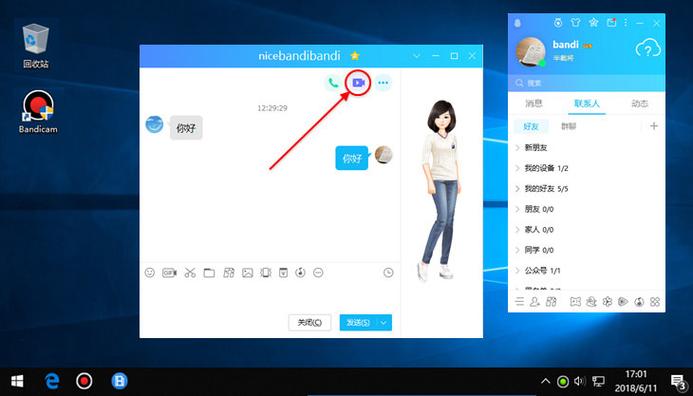Open the QQ Music icon in bottom bar
The width and height of the screenshot is (693, 396).
tap(639, 301)
